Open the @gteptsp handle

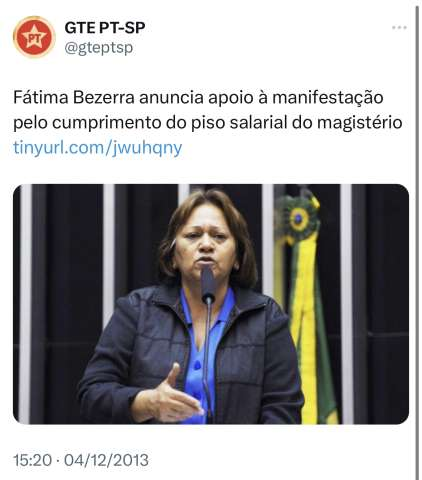[x=99, y=48]
